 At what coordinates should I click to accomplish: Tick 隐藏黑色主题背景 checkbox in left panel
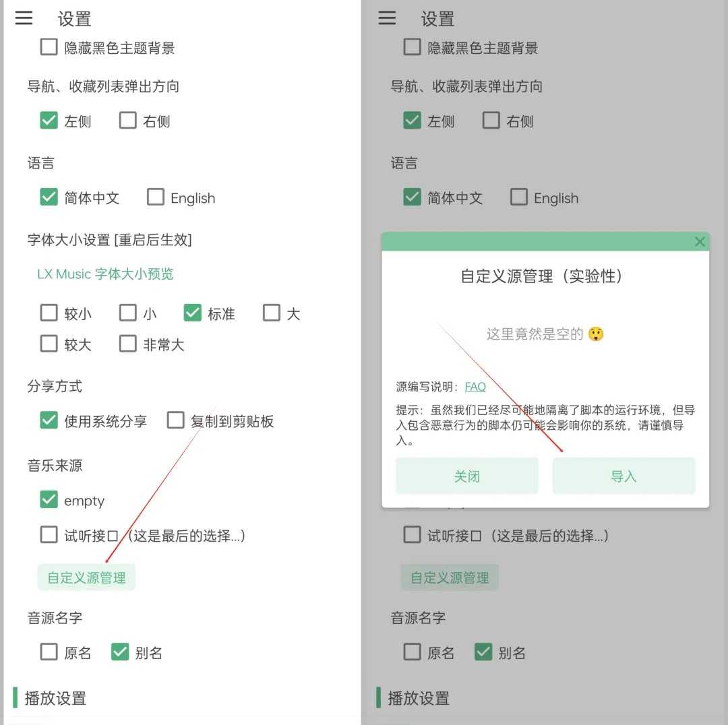49,47
